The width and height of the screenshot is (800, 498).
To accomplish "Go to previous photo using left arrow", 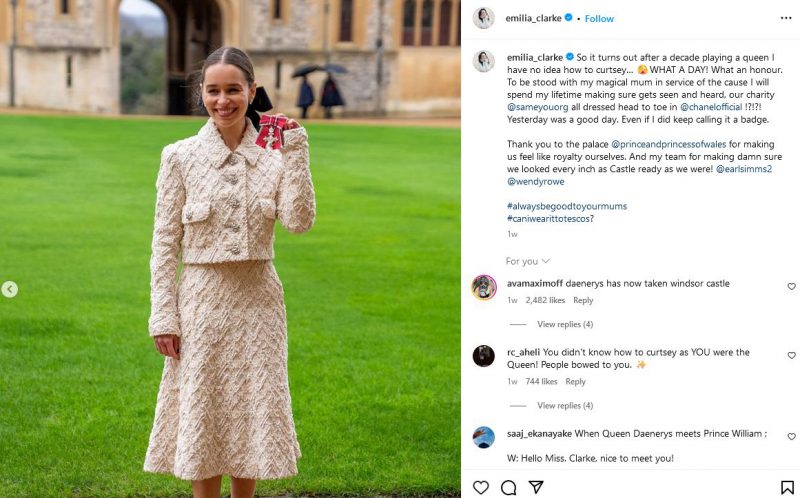I will 9,290.
